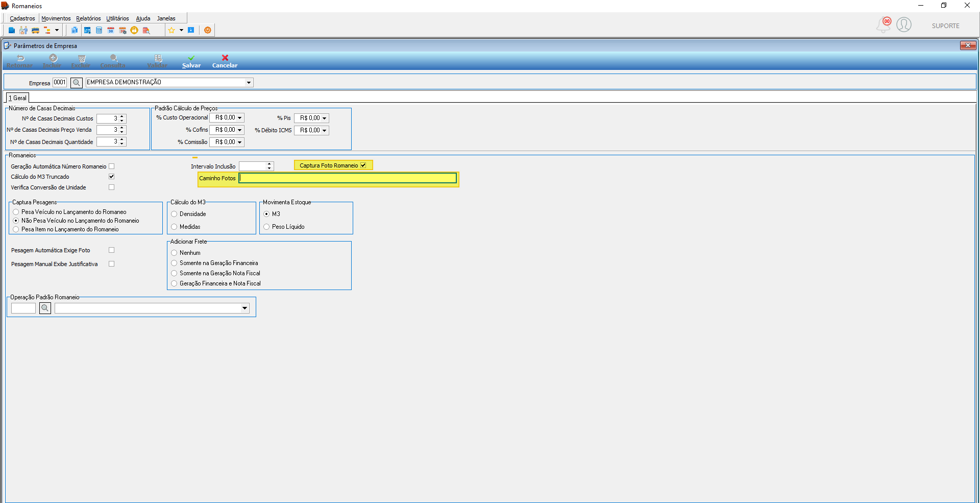Image resolution: width=980 pixels, height=503 pixels.
Task: Open the calendar with gear icon
Action: tap(122, 30)
